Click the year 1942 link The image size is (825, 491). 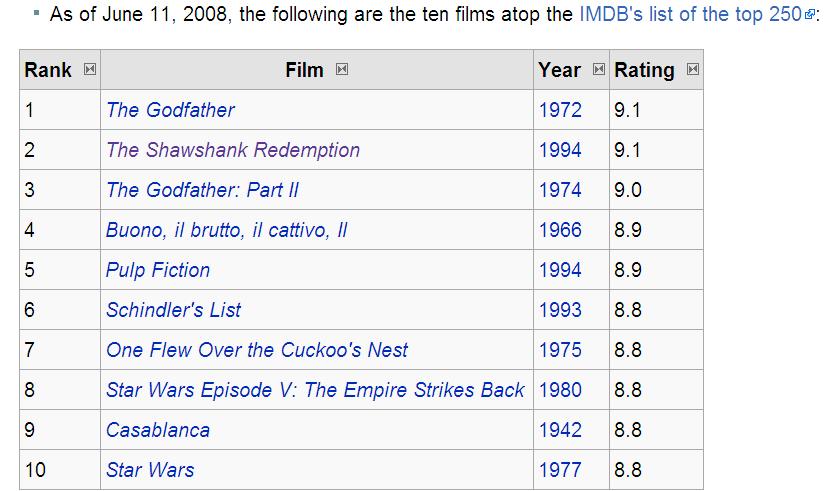tap(560, 429)
